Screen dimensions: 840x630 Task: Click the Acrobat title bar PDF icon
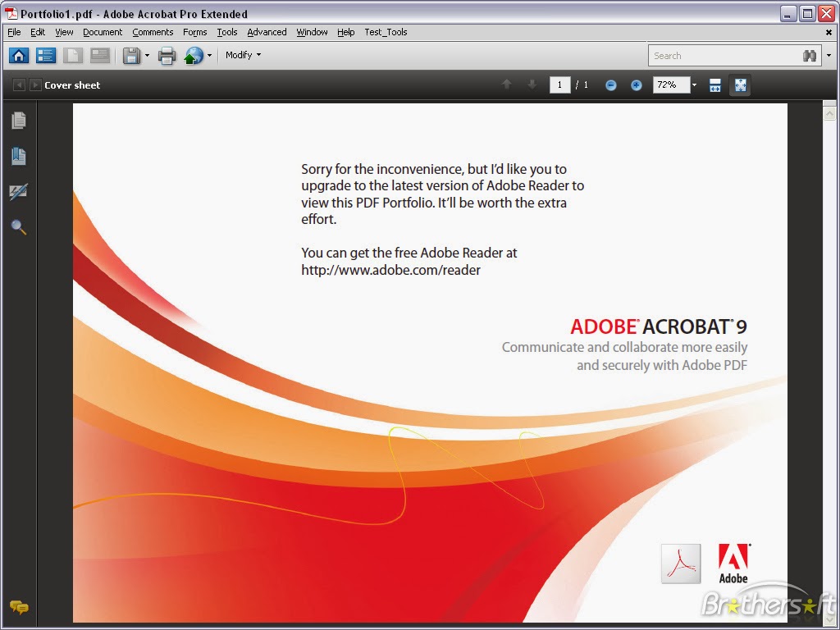click(x=11, y=13)
